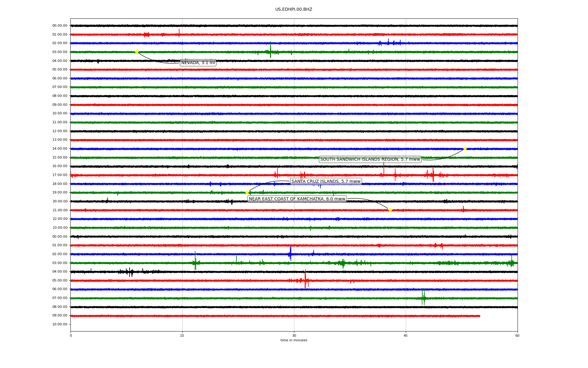Click the 45 minute x-axis tick label
588x368 pixels.
[x=406, y=335]
